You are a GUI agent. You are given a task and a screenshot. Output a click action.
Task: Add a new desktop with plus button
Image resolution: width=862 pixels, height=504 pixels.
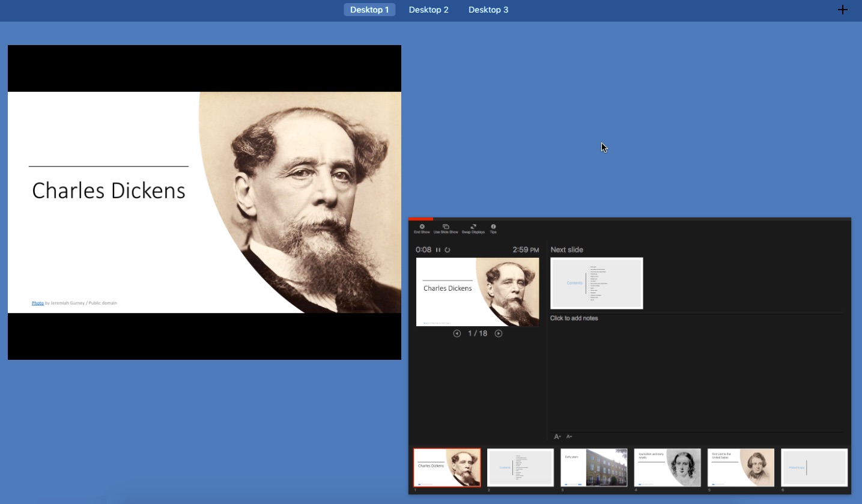(843, 10)
